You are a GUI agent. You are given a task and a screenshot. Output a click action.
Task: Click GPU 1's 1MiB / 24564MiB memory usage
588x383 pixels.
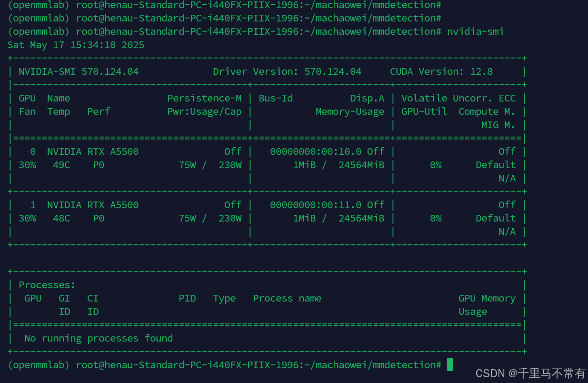pyautogui.click(x=339, y=218)
